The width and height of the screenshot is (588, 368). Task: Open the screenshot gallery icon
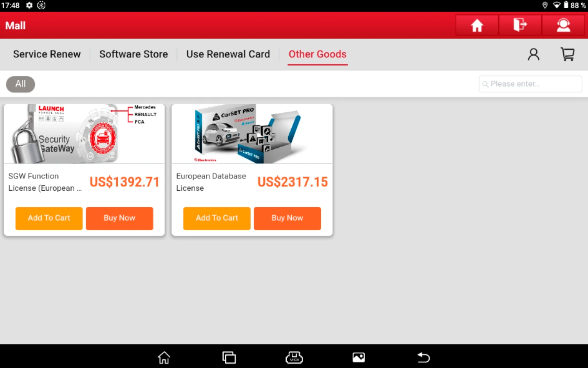(359, 357)
